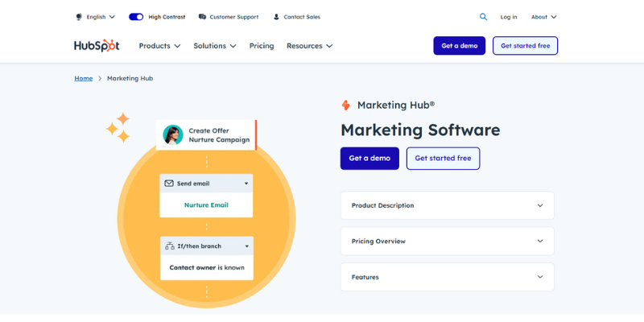Click the branch icon beside If/then branch
The width and height of the screenshot is (644, 322).
coord(170,246)
